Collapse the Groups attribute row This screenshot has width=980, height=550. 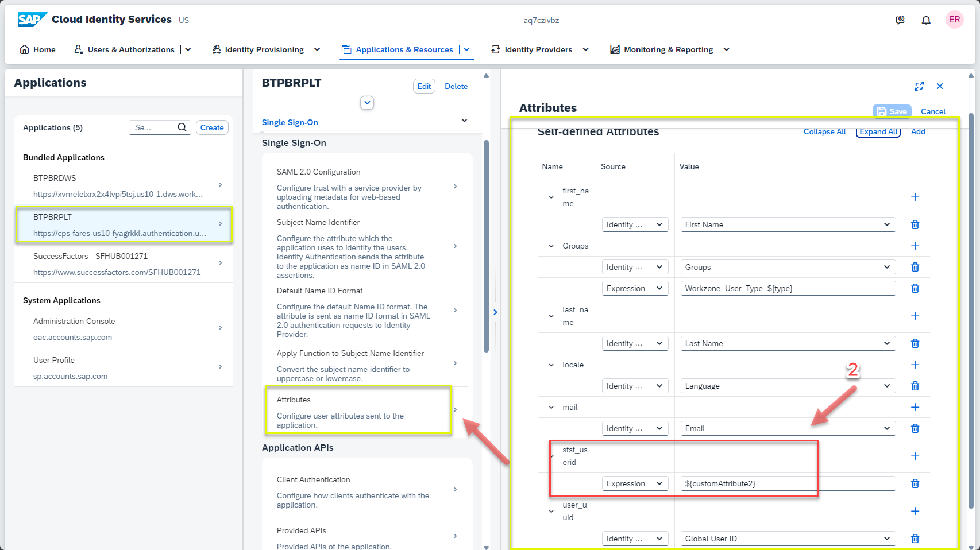coord(551,246)
